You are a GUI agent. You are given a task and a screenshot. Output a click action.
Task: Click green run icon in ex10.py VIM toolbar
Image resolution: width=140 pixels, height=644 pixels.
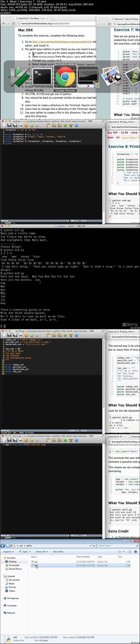tap(65, 335)
